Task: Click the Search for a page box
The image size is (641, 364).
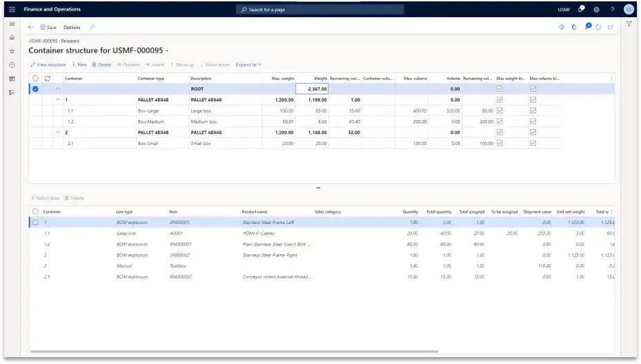Action: [x=319, y=10]
